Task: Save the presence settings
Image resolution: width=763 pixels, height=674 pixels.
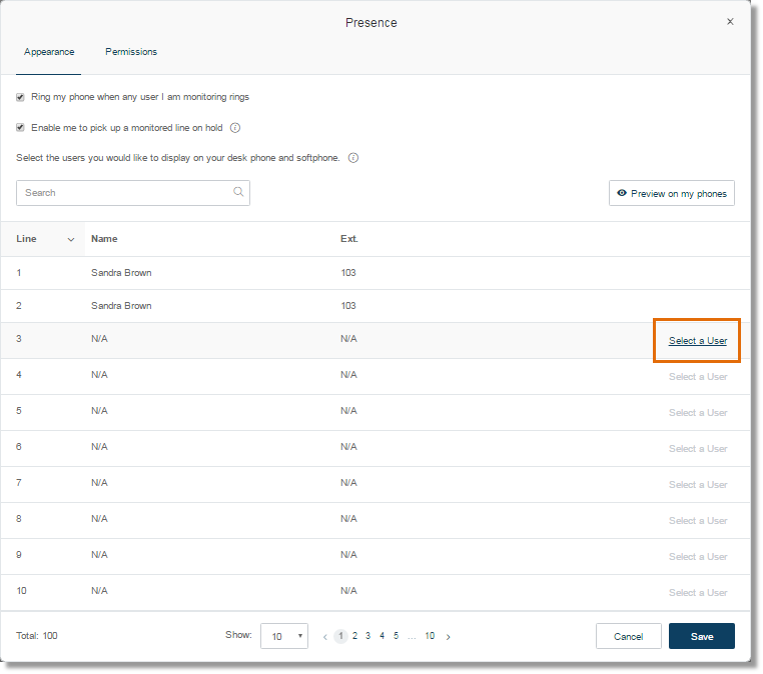Action: click(702, 636)
